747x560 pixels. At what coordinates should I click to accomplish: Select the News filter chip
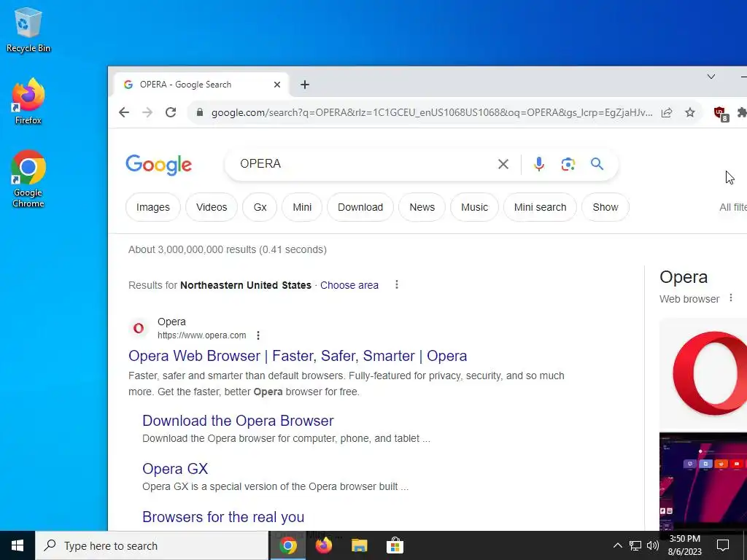422,207
